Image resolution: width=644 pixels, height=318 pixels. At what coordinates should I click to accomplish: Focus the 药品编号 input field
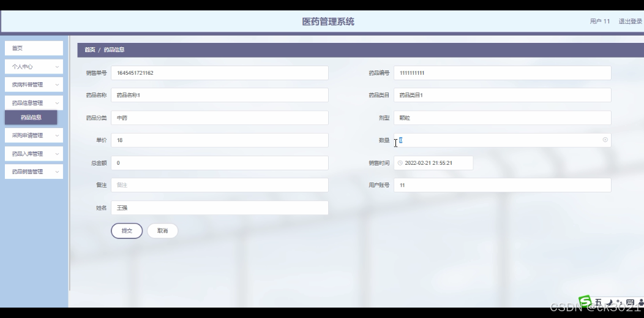pyautogui.click(x=503, y=73)
